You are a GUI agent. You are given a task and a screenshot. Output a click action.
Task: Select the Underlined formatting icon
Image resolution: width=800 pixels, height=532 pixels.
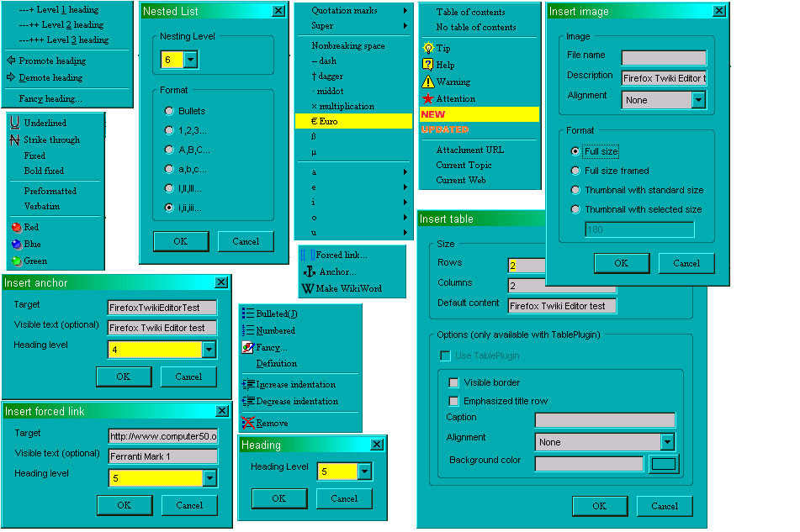click(15, 123)
